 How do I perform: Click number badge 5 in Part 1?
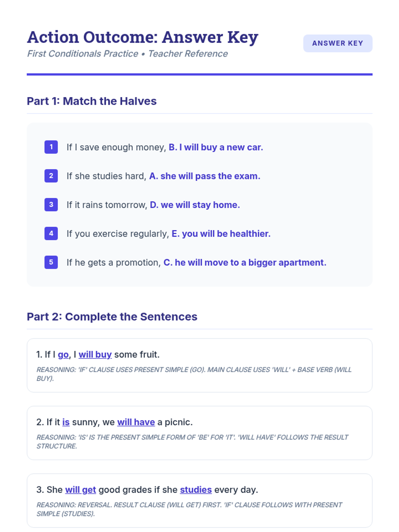[51, 262]
